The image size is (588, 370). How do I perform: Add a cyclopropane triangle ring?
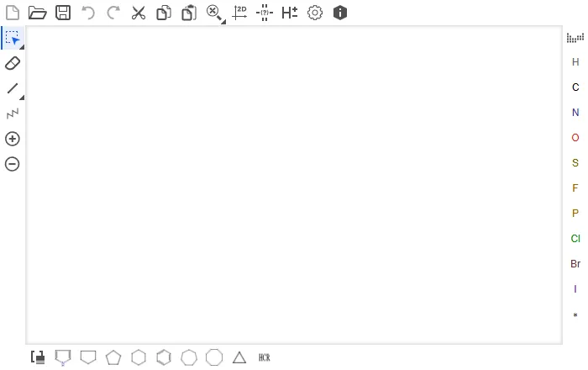(239, 357)
